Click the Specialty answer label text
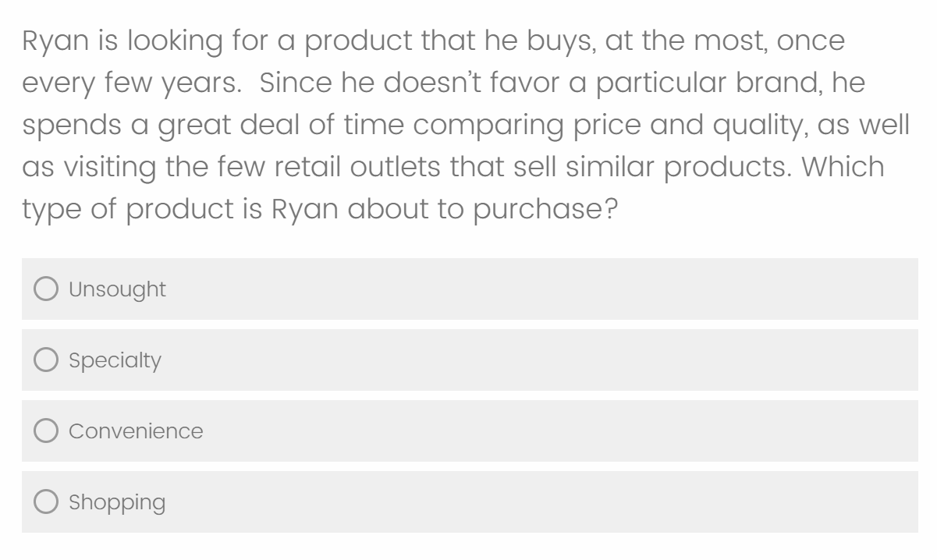Viewport: 937px width, 560px height. [x=115, y=360]
